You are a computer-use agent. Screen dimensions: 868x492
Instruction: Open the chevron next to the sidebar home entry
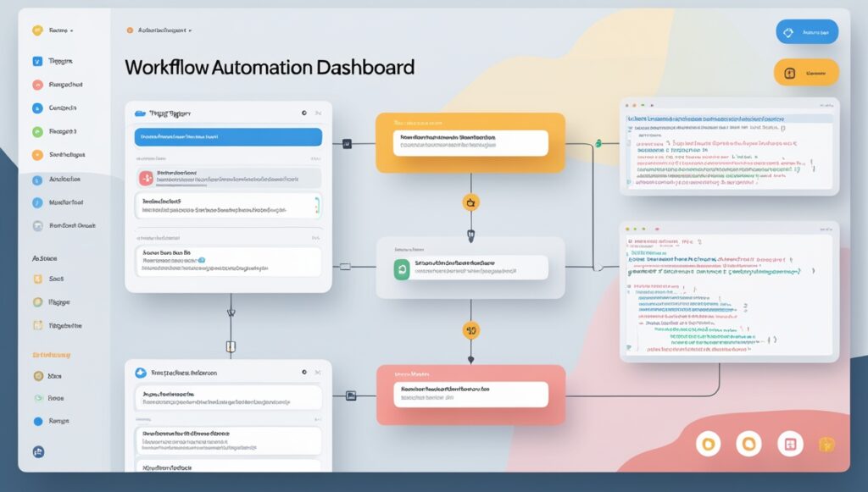[70, 30]
